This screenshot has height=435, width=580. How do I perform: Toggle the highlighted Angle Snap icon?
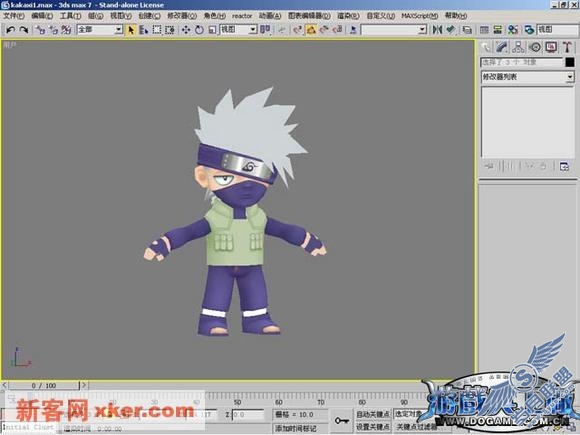point(311,30)
